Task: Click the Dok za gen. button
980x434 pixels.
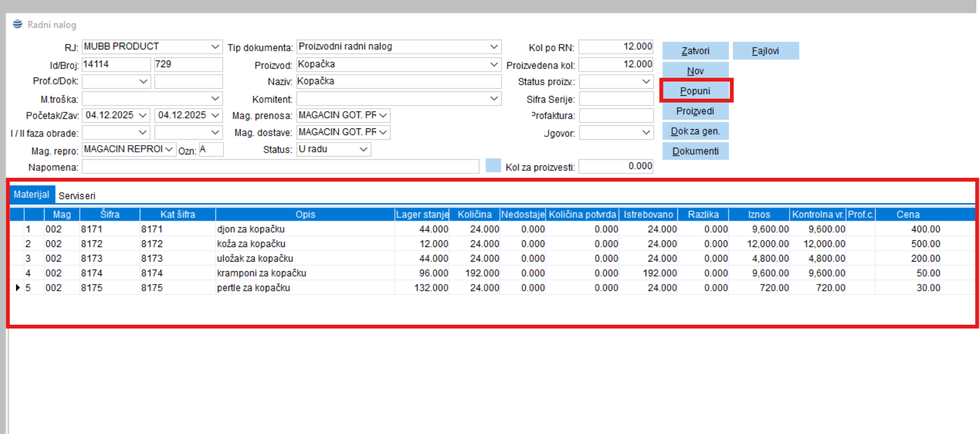Action: pos(695,131)
